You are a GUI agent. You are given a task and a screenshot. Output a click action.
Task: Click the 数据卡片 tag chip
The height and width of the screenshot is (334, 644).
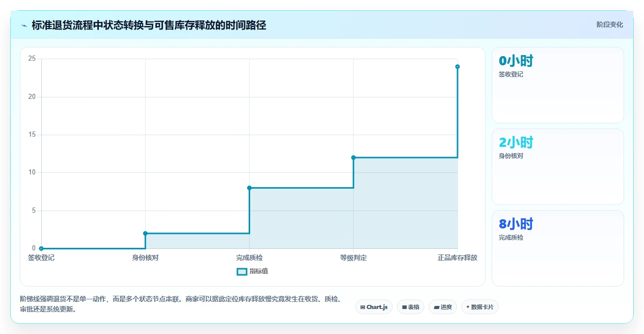click(480, 307)
